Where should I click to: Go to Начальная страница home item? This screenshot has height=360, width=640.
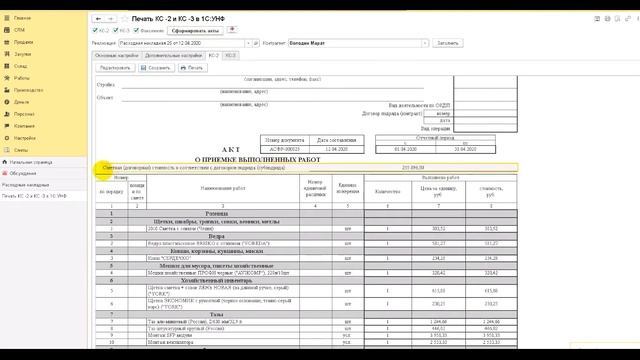pyautogui.click(x=31, y=162)
